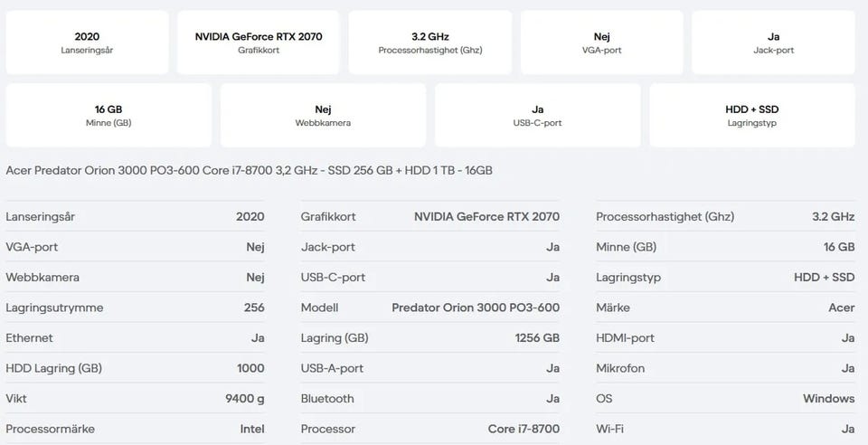Click the VGA-port label in the table

[32, 247]
